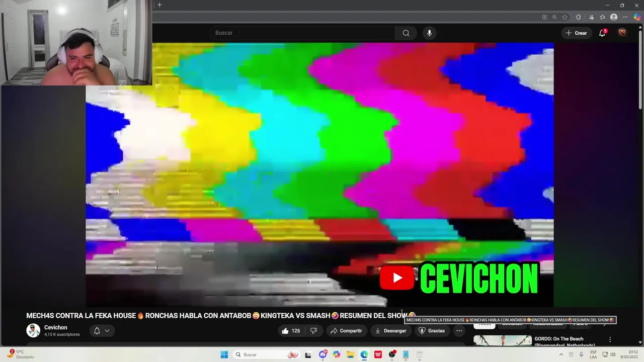Open a new browser tab with plus icon
This screenshot has height=362, width=644.
(x=159, y=5)
